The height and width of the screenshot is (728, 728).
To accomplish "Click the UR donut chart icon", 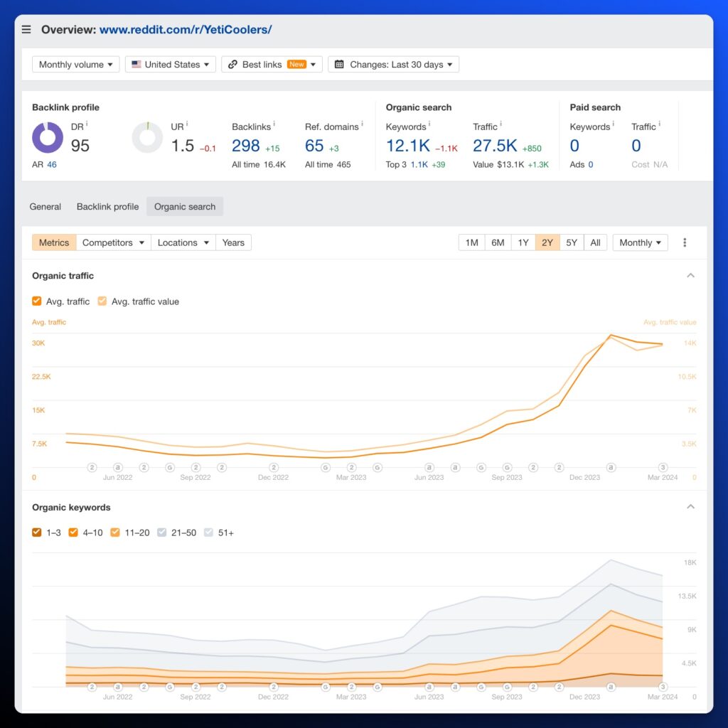I will pos(147,138).
